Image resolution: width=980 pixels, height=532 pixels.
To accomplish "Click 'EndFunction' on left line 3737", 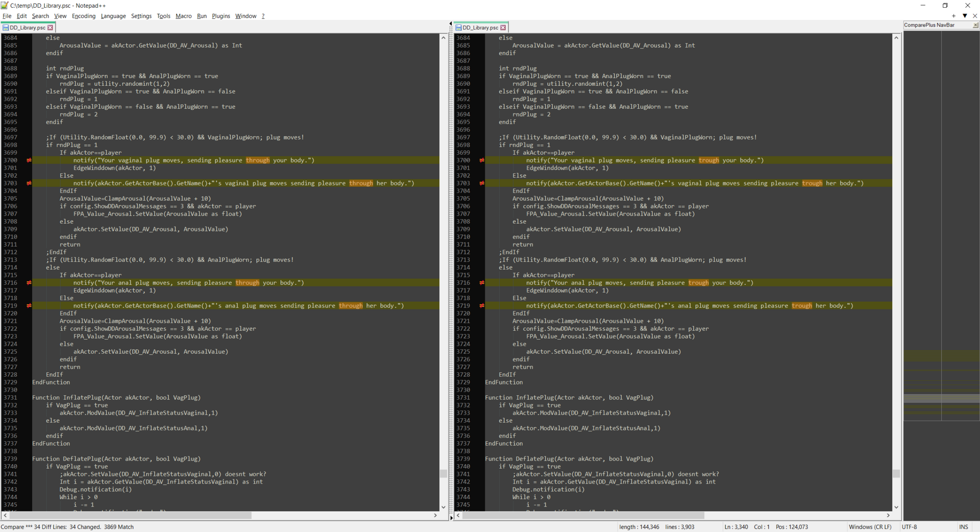I will [x=51, y=444].
